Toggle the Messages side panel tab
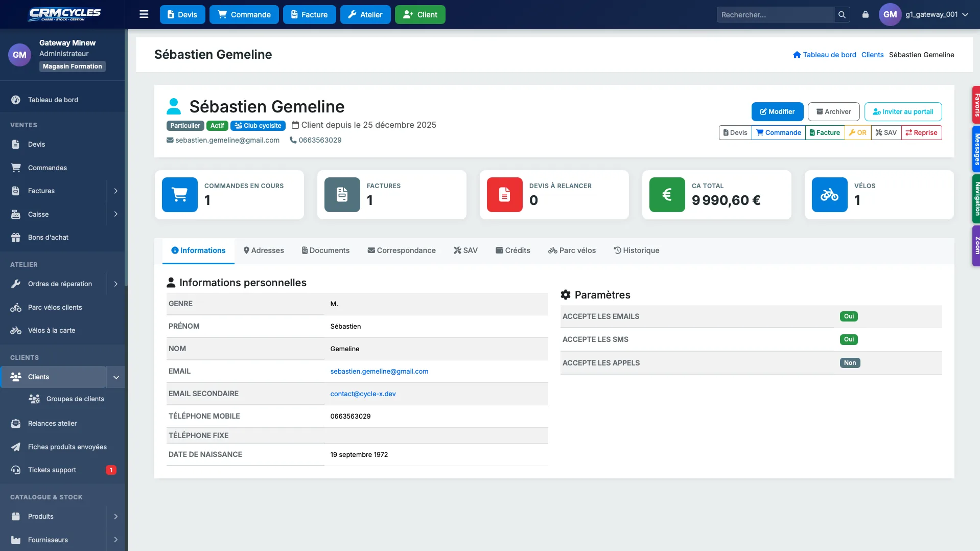Image resolution: width=980 pixels, height=551 pixels. 976,149
